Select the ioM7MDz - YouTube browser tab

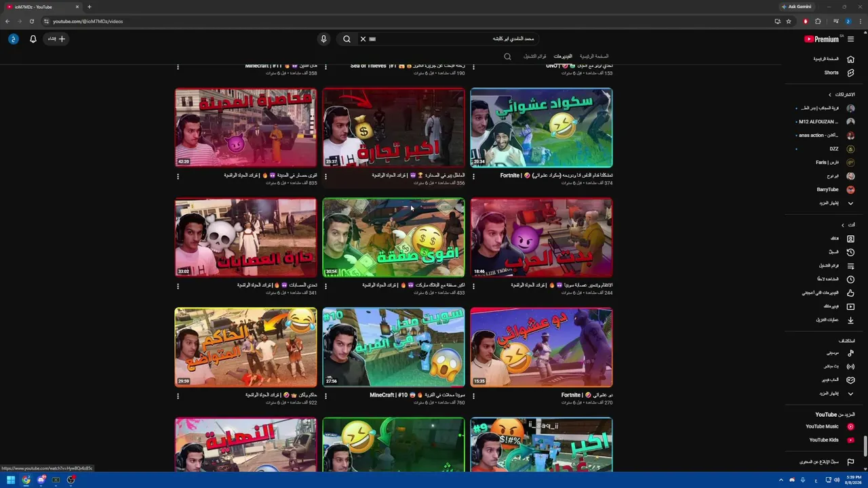pos(43,7)
